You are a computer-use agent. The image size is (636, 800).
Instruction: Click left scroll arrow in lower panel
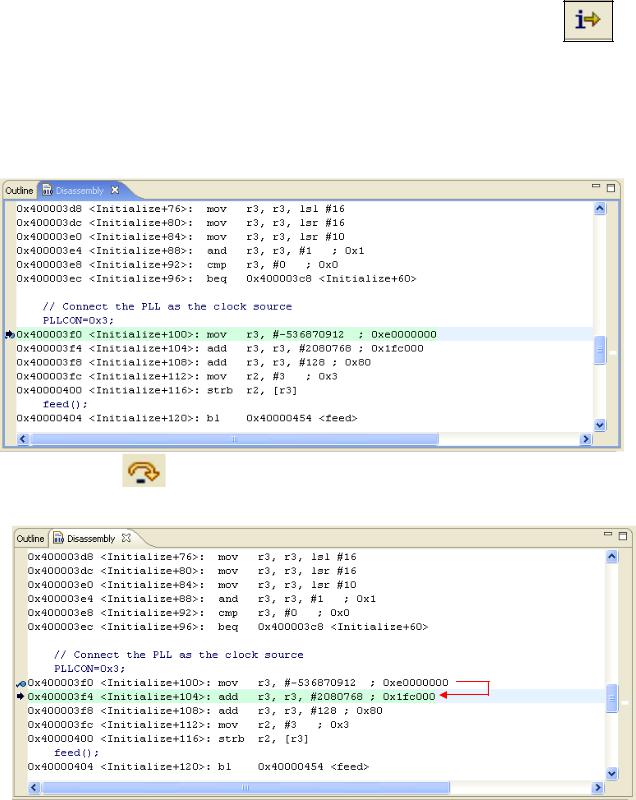pyautogui.click(x=34, y=787)
